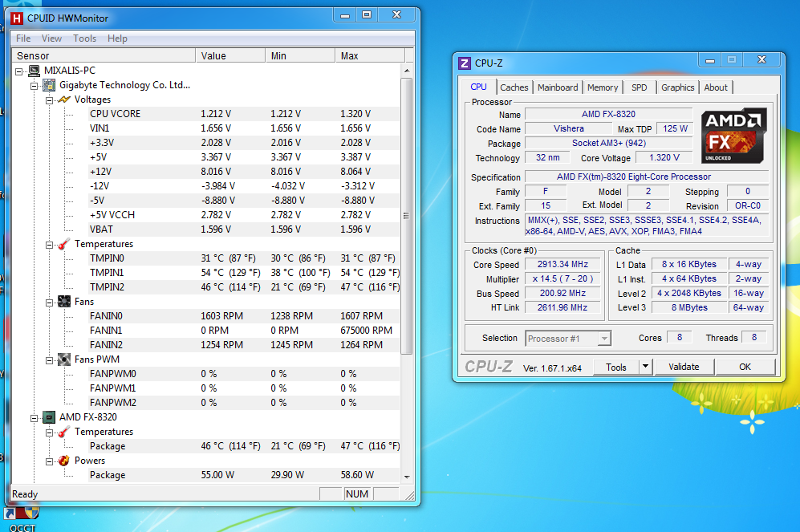
Task: Click the HWMonitor scrollbar up arrow
Action: [407, 71]
